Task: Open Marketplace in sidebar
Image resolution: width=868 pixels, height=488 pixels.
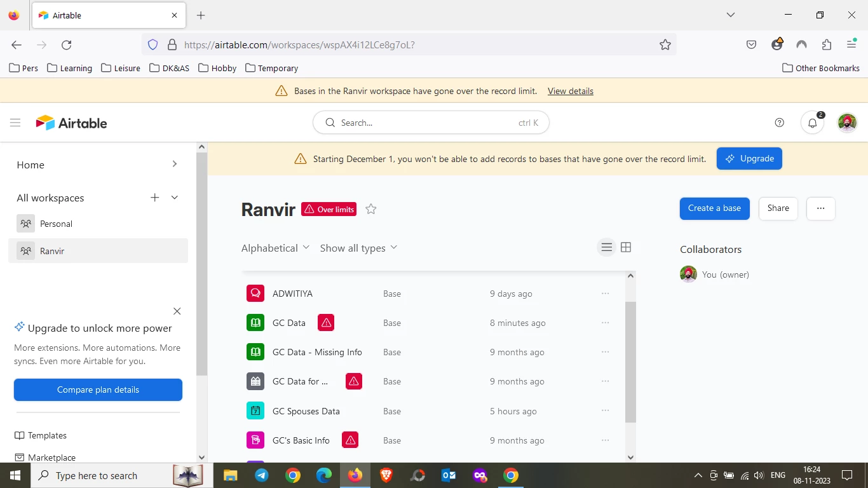Action: (45, 457)
